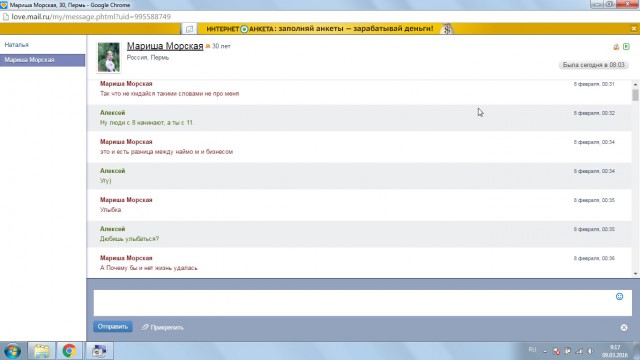The height and width of the screenshot is (360, 640).
Task: Click message 'Так что не кидайся такими словами'
Action: click(169, 93)
